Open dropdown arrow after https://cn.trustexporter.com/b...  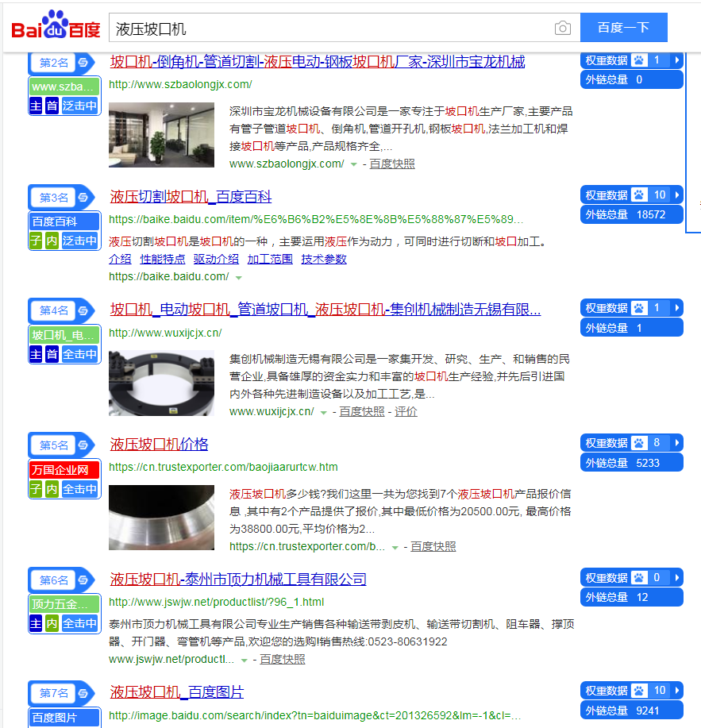click(x=395, y=548)
